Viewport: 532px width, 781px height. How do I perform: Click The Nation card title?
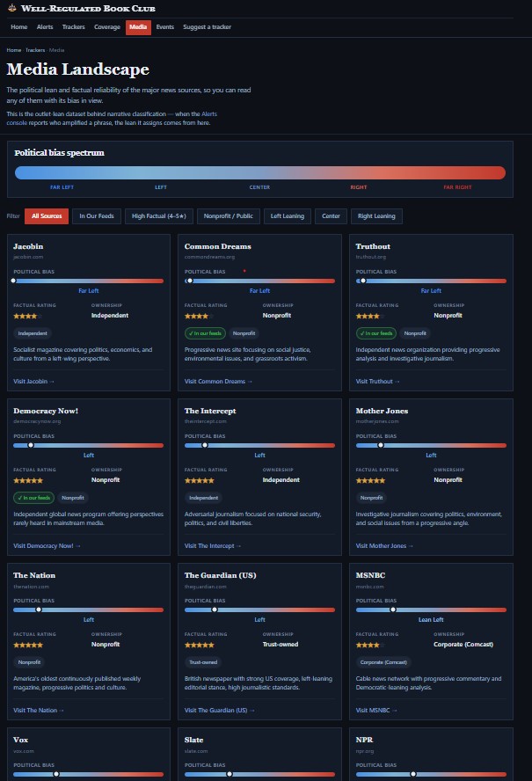(x=34, y=575)
